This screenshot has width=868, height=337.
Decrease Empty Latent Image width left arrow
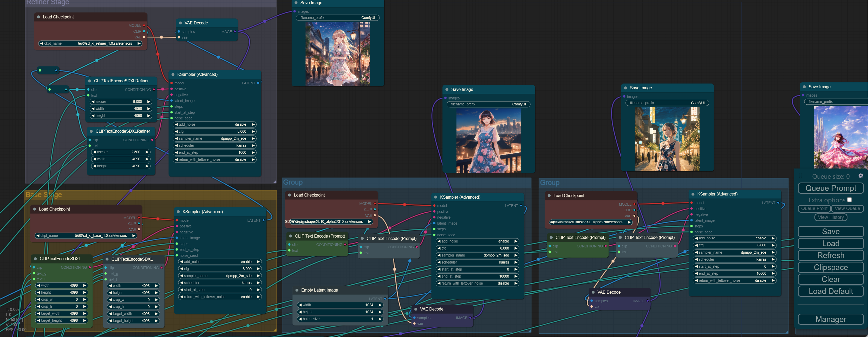[300, 305]
